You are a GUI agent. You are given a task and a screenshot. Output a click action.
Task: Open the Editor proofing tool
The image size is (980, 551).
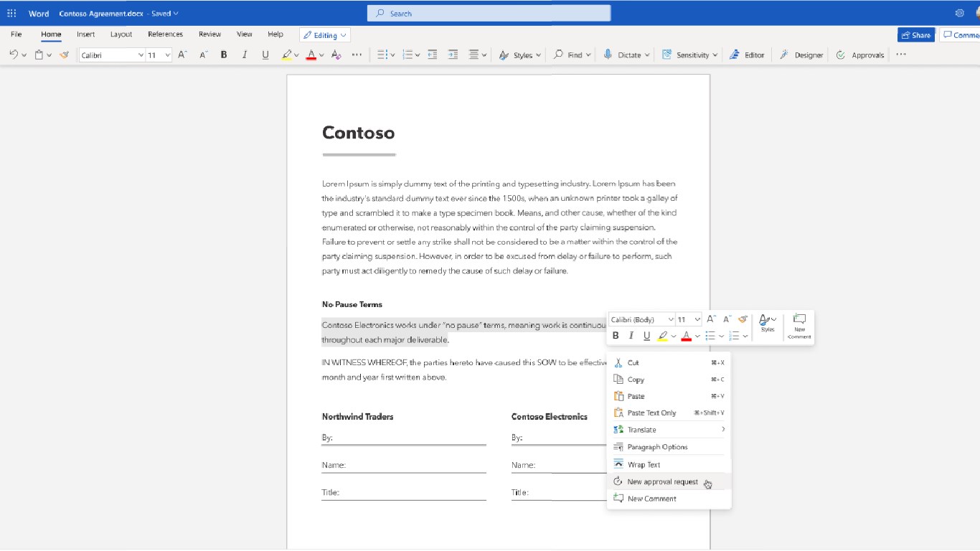pos(747,55)
